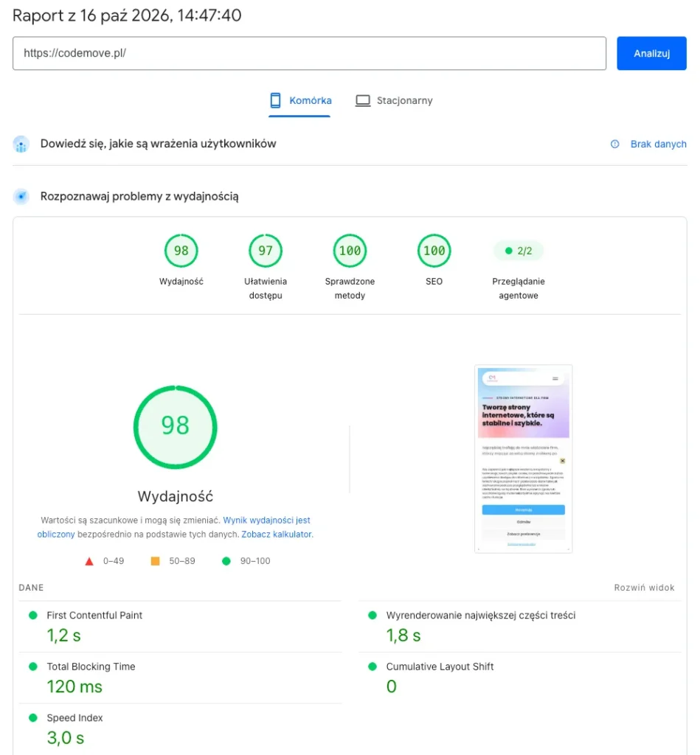The width and height of the screenshot is (700, 755).
Task: Click the Speed Index metric label
Action: pyautogui.click(x=74, y=717)
